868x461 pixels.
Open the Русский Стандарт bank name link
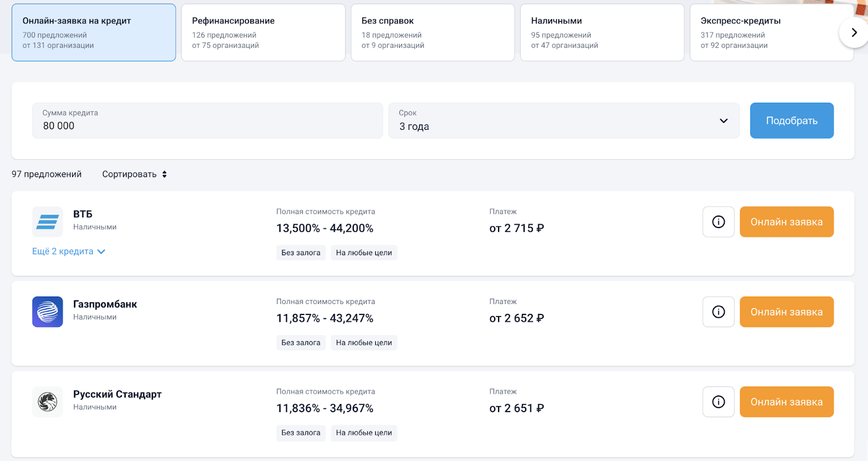pos(117,394)
